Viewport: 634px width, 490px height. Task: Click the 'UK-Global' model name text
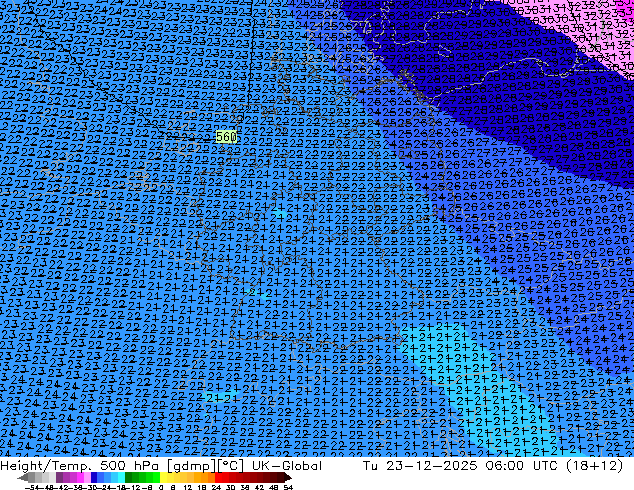click(x=287, y=466)
